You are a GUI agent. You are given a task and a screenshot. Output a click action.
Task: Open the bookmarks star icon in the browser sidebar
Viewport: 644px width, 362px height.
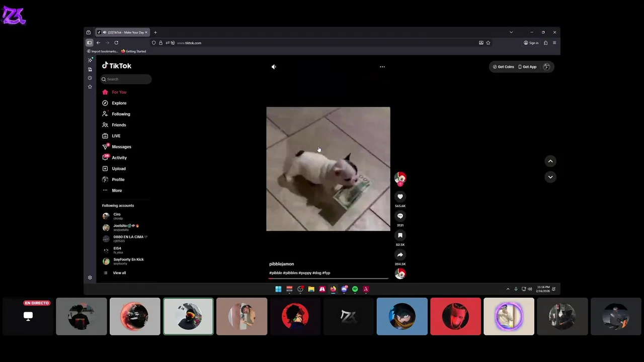tap(90, 87)
